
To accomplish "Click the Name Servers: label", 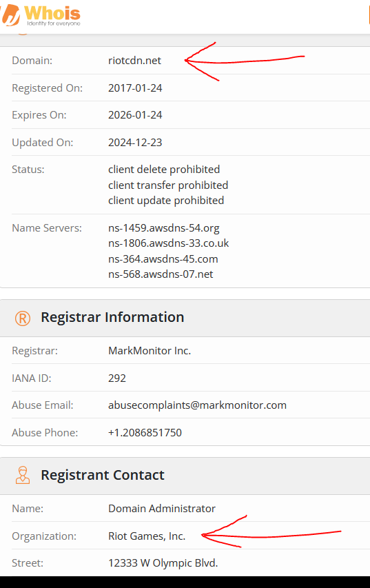I will 47,228.
